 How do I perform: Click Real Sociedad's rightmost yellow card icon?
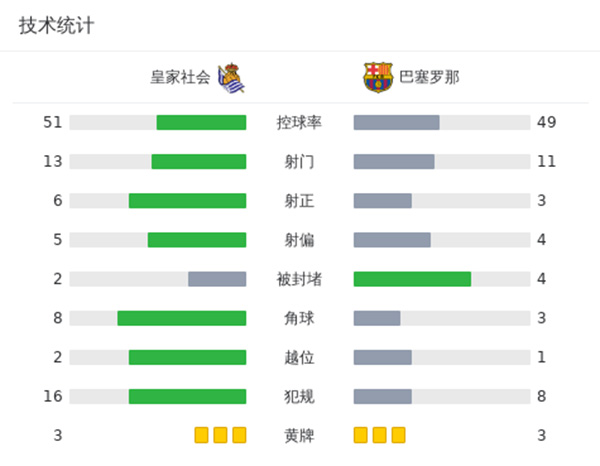239,435
